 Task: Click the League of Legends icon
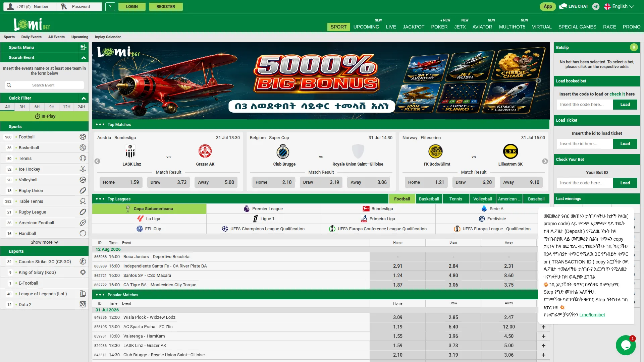[x=83, y=294]
